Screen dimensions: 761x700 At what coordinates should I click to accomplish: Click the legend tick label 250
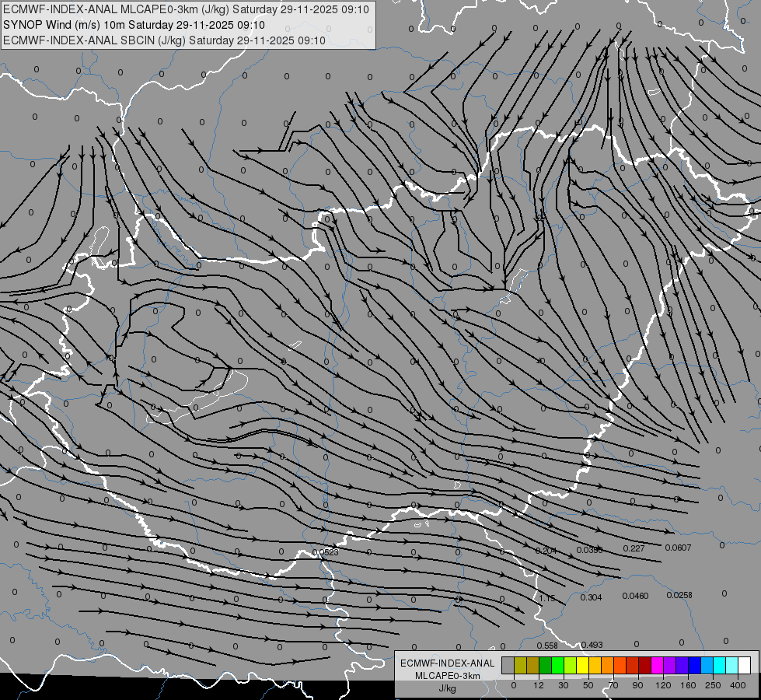(713, 685)
